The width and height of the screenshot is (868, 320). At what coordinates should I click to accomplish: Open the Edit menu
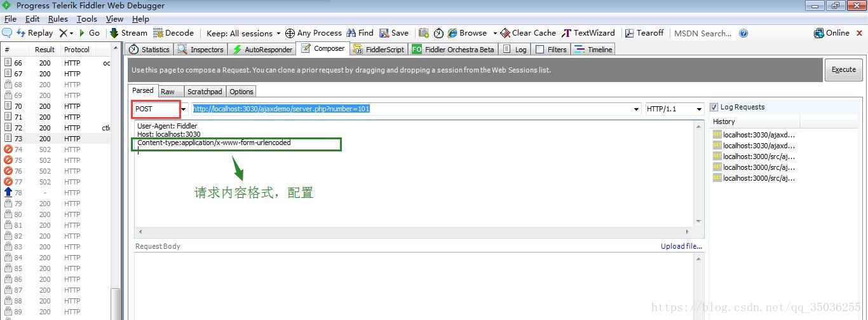pos(32,19)
